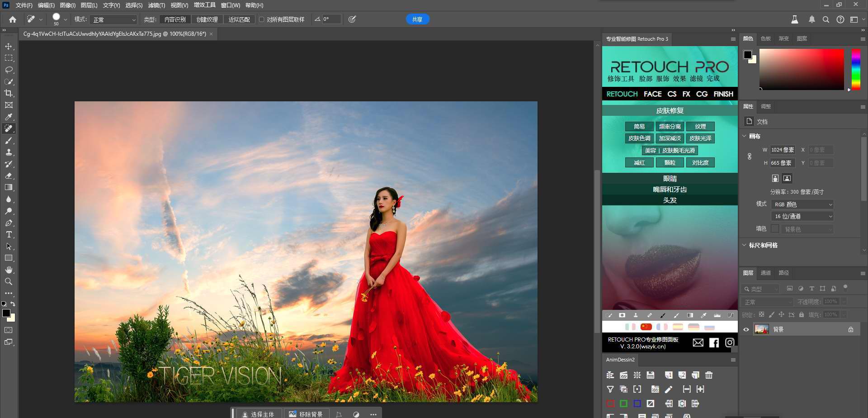Image resolution: width=868 pixels, height=418 pixels.
Task: Select the Horizontal Type tool
Action: [9, 234]
